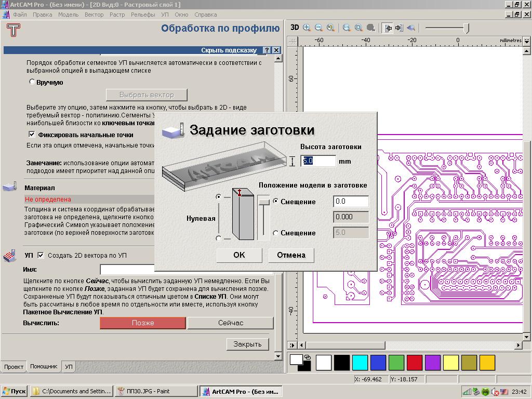Click the toolbar slider handle
The height and width of the screenshot is (399, 532).
point(467,28)
